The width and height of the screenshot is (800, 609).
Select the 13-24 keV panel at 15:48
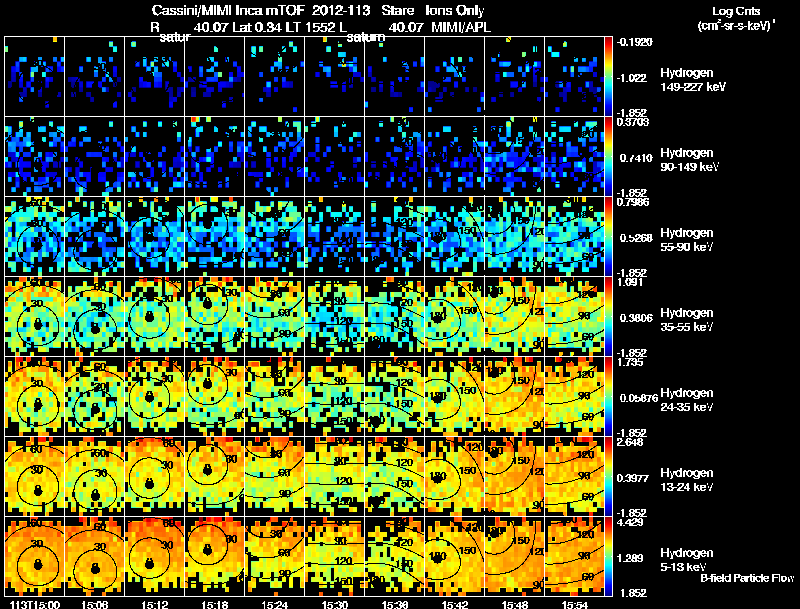pyautogui.click(x=514, y=476)
